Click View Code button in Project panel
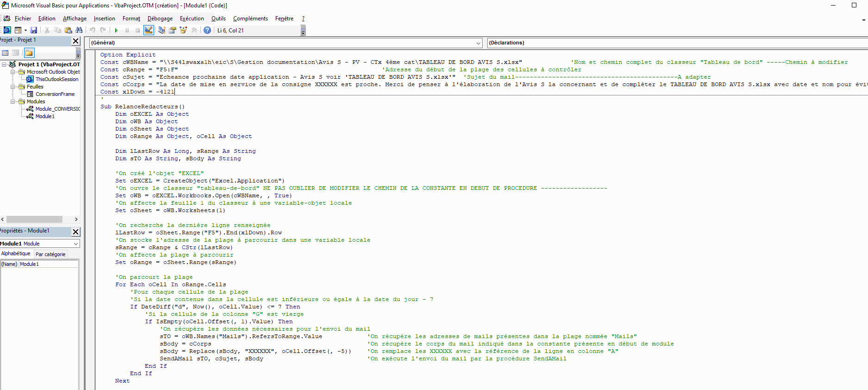The width and height of the screenshot is (868, 390). (x=5, y=53)
